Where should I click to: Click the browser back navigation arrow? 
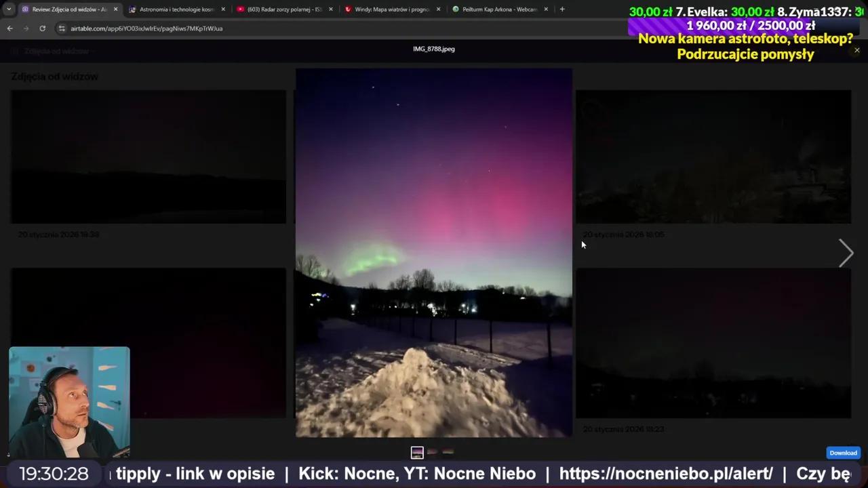(9, 28)
